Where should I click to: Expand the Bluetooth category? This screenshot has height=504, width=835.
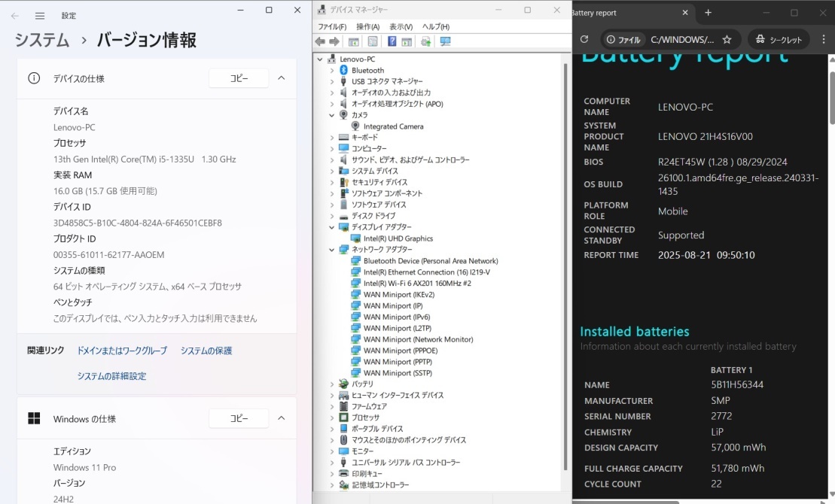pyautogui.click(x=332, y=70)
